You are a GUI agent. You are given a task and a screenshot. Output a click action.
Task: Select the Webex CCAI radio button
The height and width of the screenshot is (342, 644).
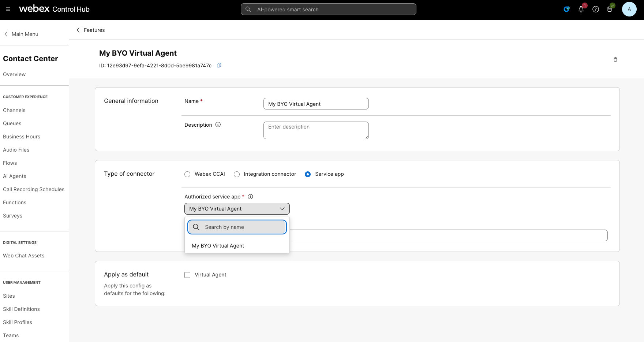pos(187,174)
